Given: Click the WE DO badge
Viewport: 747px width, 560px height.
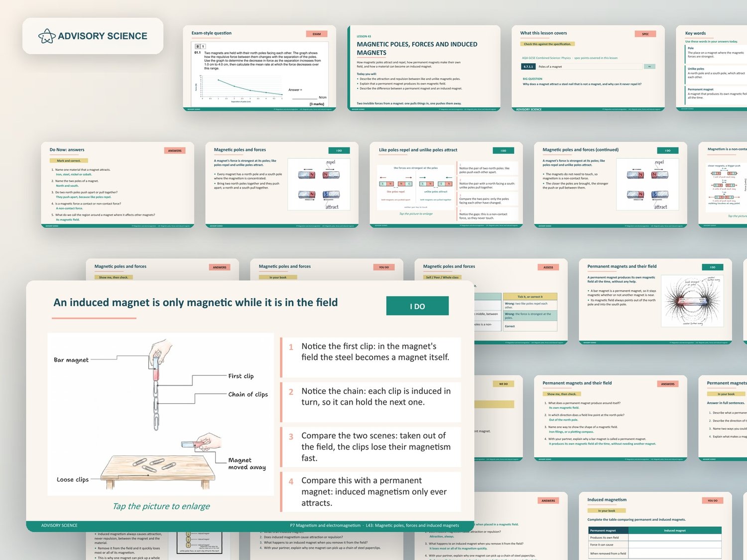Looking at the screenshot, I should (503, 384).
